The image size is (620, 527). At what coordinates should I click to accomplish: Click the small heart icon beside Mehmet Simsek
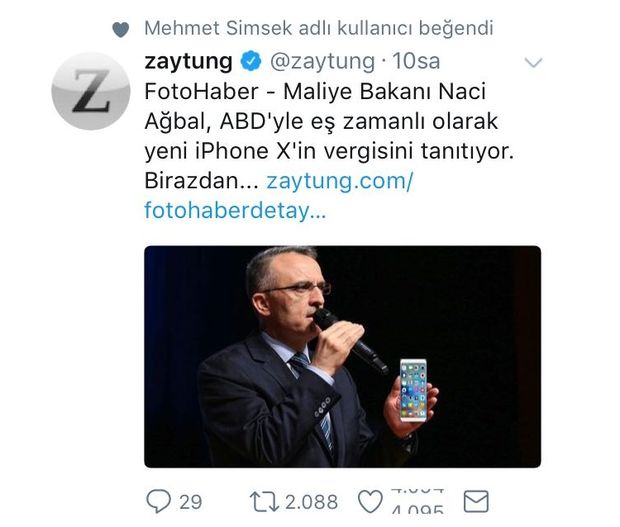[x=121, y=30]
